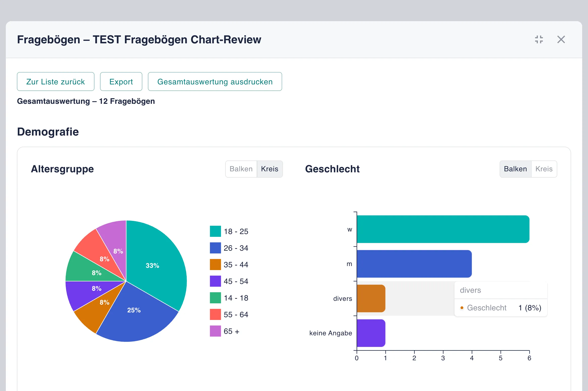Close the Fragebögen dialog
Screen dimensions: 588x391
(x=561, y=40)
